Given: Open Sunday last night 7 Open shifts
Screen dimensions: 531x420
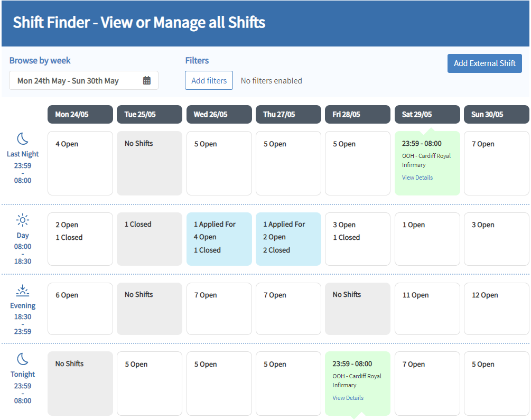Looking at the screenshot, I should click(x=497, y=163).
